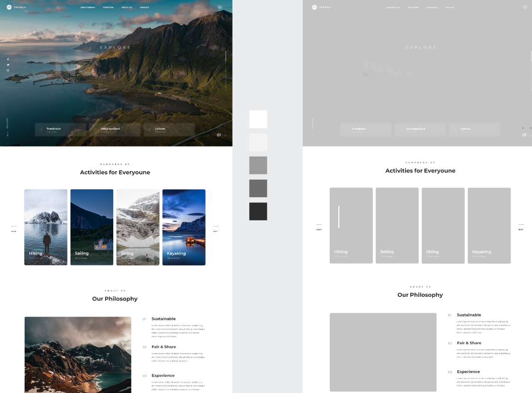Open the Sailing activity photo card
Screen dimensions: 532x393
click(92, 227)
